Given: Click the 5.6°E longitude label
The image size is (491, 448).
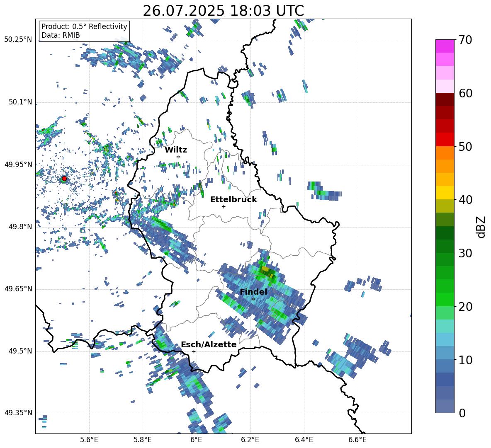Looking at the screenshot, I should [x=89, y=440].
